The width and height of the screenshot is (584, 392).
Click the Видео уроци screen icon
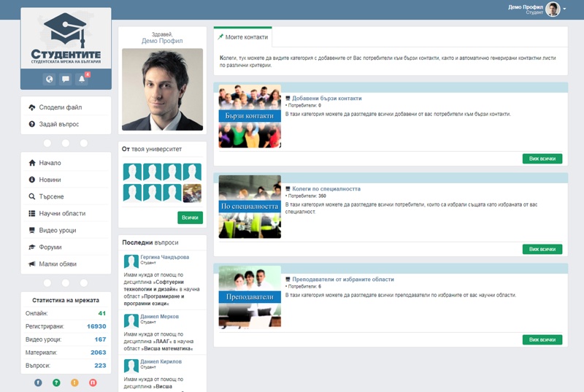[x=32, y=230]
